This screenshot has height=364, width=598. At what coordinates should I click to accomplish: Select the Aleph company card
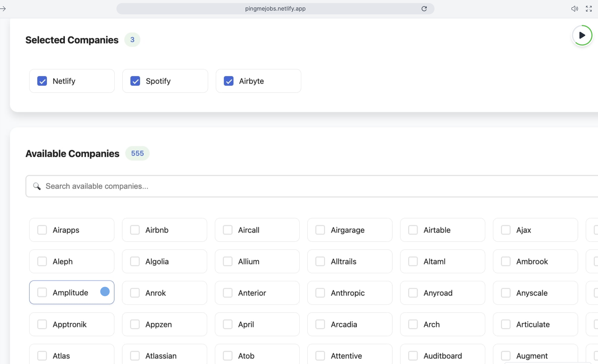(72, 261)
